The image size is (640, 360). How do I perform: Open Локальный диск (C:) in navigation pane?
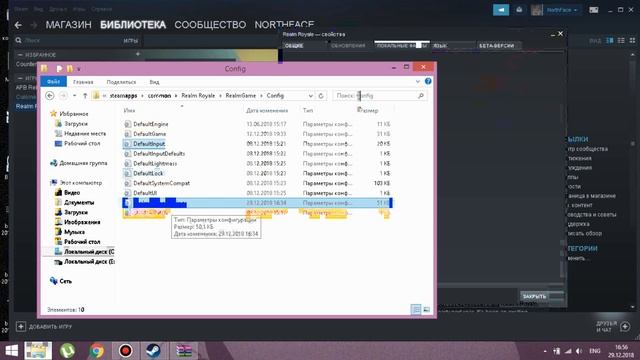(x=89, y=251)
